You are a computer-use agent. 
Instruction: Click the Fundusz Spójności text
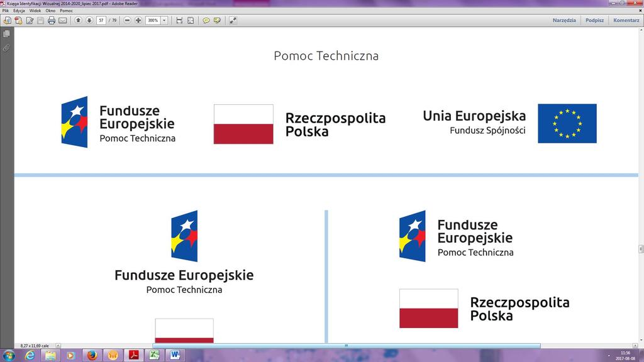coord(487,131)
